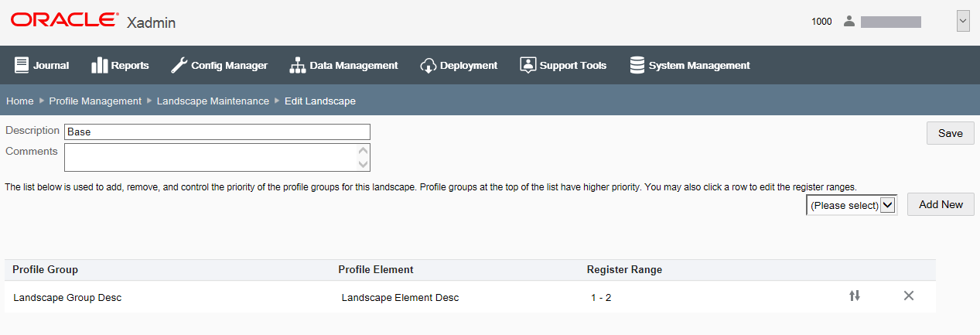
Task: Return to the Home breadcrumb
Action: [x=20, y=101]
